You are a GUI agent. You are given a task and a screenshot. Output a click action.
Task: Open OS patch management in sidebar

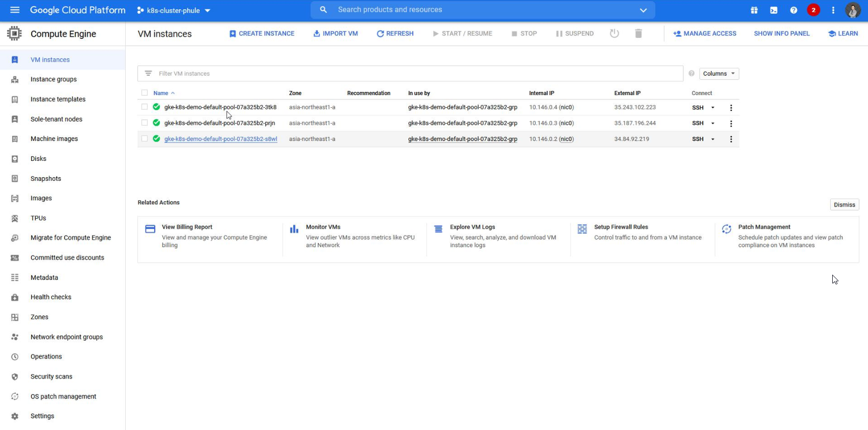[63, 396]
